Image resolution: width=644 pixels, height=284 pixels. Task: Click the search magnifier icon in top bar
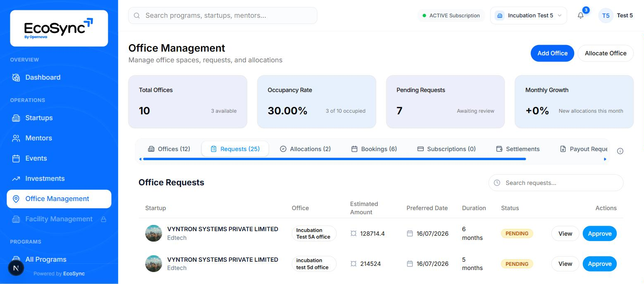pos(137,15)
